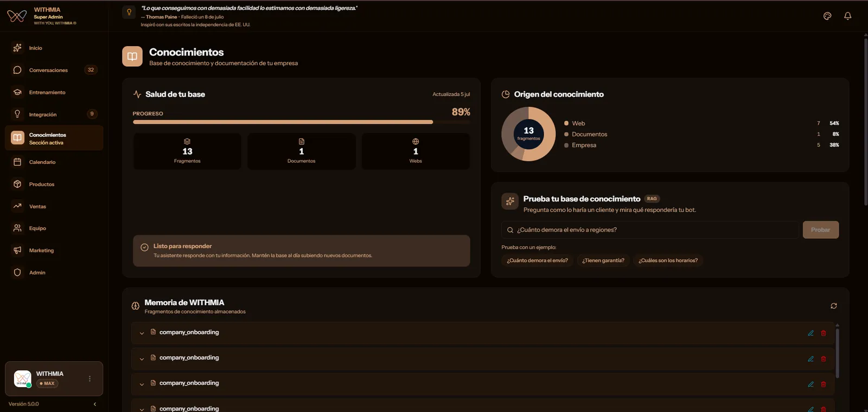Click the 54% value for Web
868x412 pixels.
point(834,123)
